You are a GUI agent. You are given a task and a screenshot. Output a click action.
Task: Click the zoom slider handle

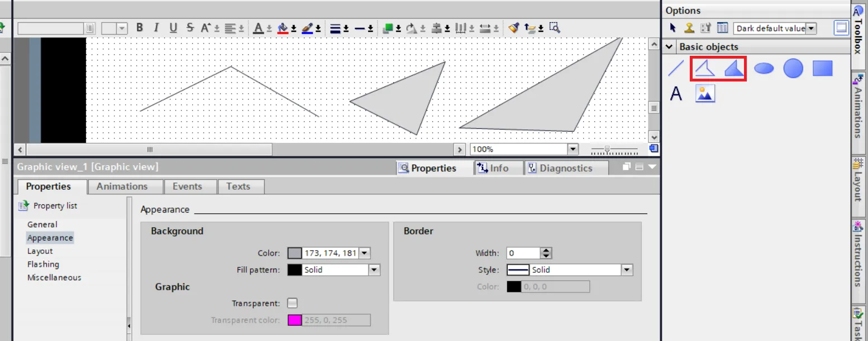607,149
